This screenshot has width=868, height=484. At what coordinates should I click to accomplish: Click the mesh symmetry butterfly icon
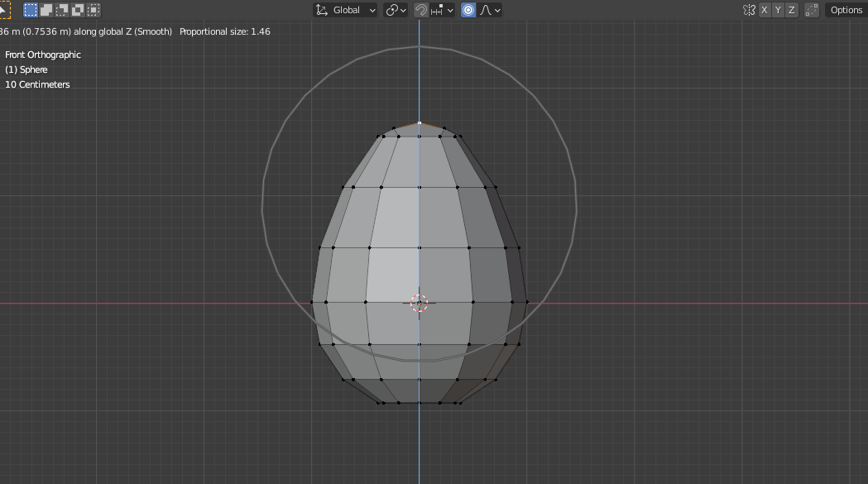pyautogui.click(x=749, y=10)
